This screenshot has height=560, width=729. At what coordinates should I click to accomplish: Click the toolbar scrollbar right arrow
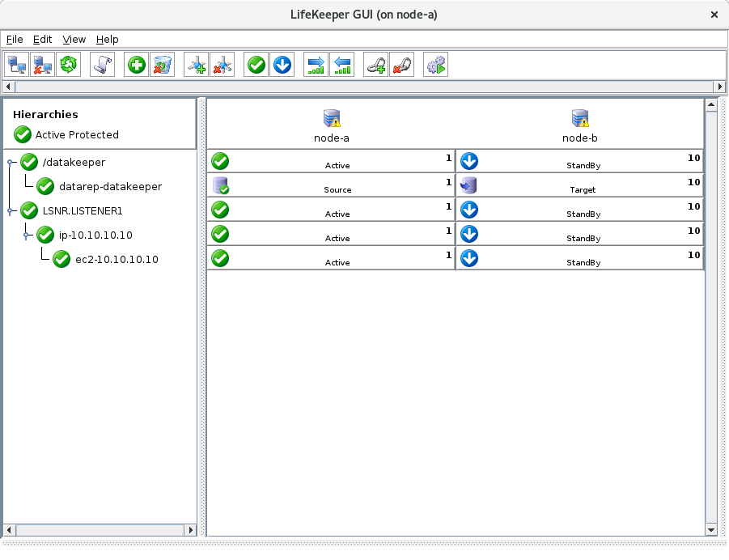(720, 87)
